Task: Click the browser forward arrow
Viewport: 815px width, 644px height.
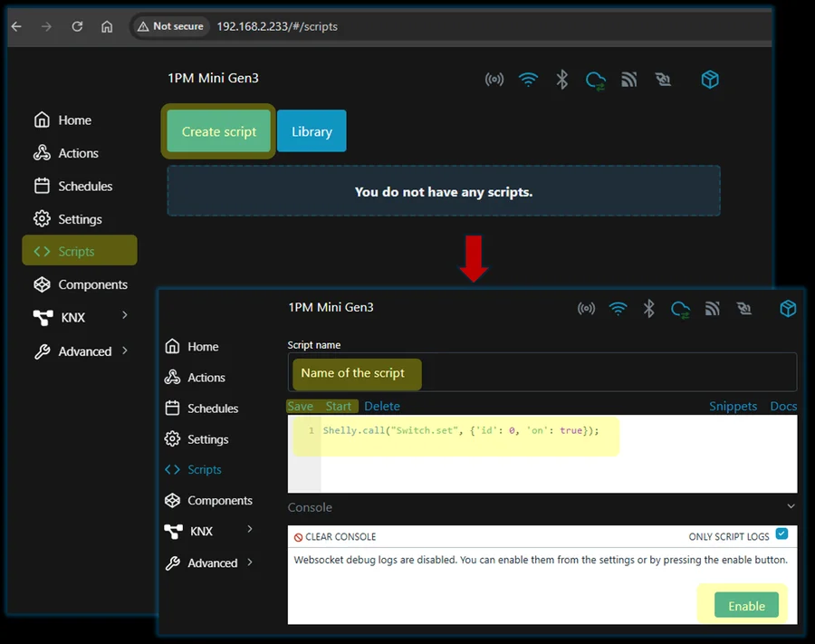Action: pos(47,26)
